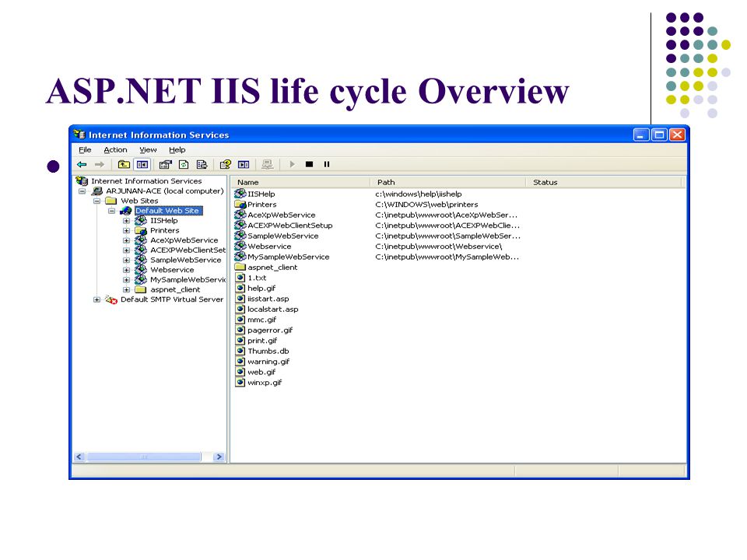Open the Help menu

click(x=177, y=149)
